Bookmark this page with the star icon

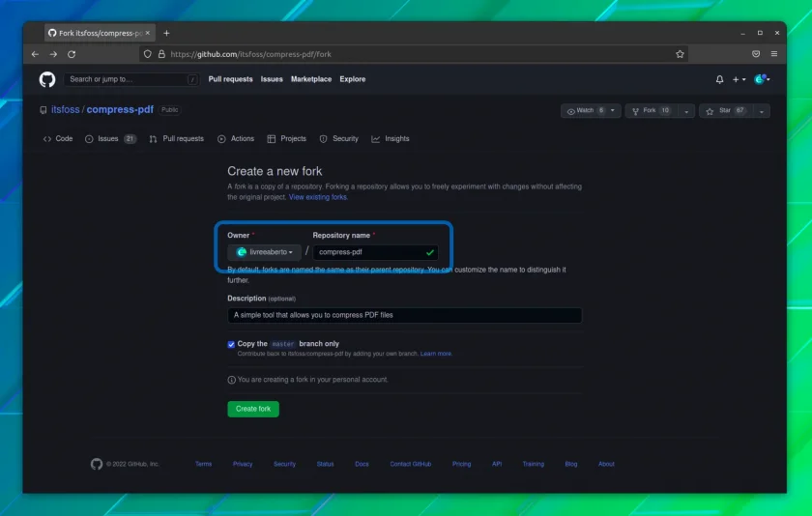pos(680,54)
